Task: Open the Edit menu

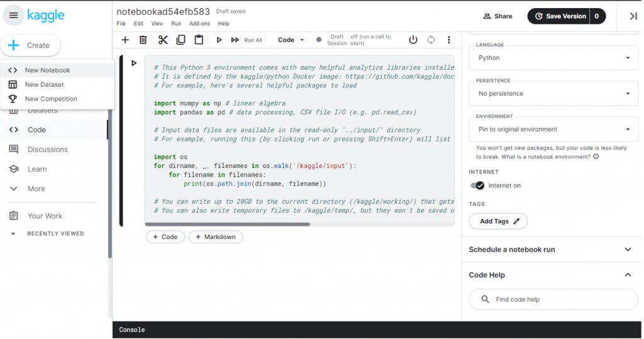Action: (x=138, y=24)
